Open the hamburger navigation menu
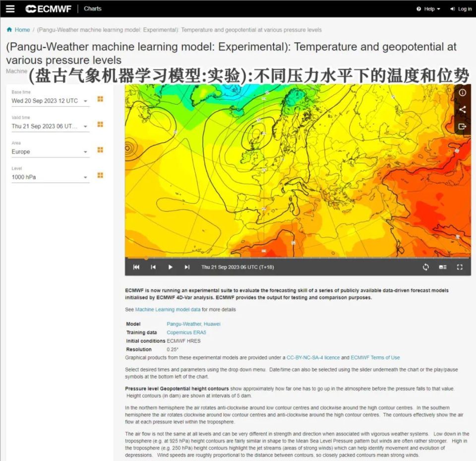476x461 pixels. (x=10, y=8)
